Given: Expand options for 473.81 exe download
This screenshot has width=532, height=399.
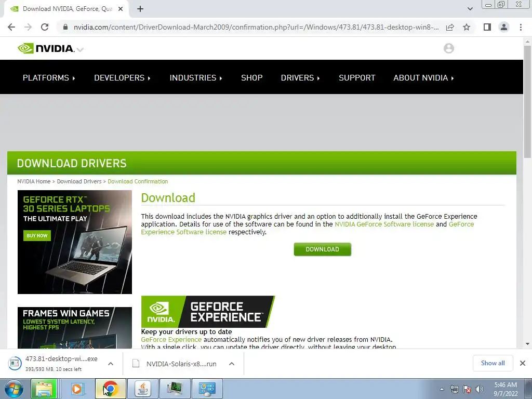Looking at the screenshot, I should pyautogui.click(x=111, y=364).
